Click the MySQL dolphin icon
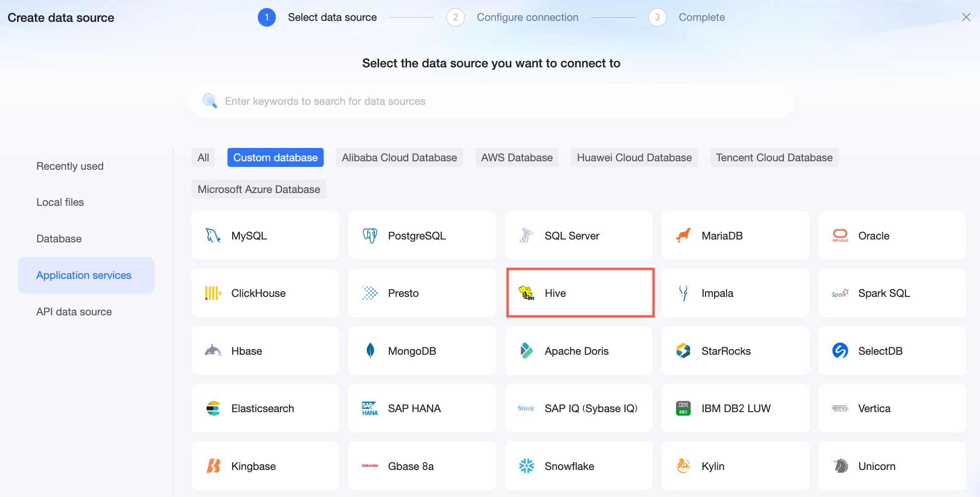 pyautogui.click(x=213, y=236)
